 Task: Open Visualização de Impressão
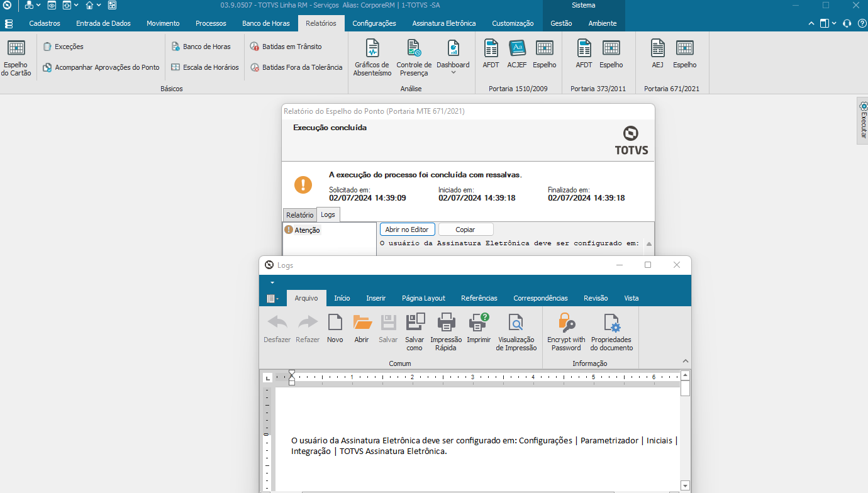click(x=516, y=333)
